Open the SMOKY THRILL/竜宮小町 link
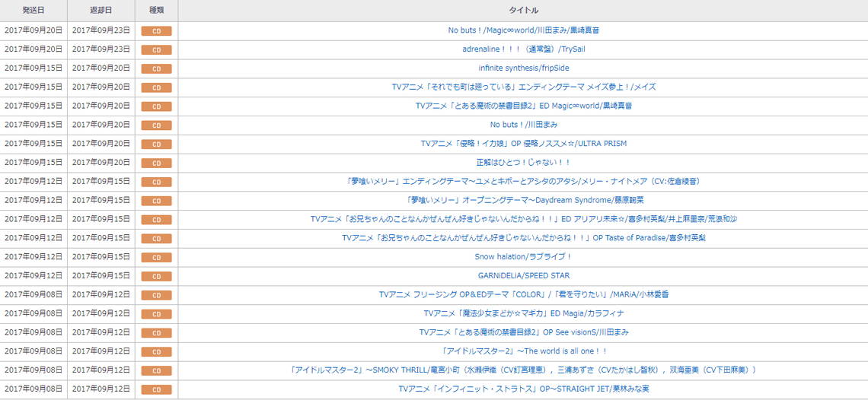Screen dimensions: 868x400 pos(523,370)
